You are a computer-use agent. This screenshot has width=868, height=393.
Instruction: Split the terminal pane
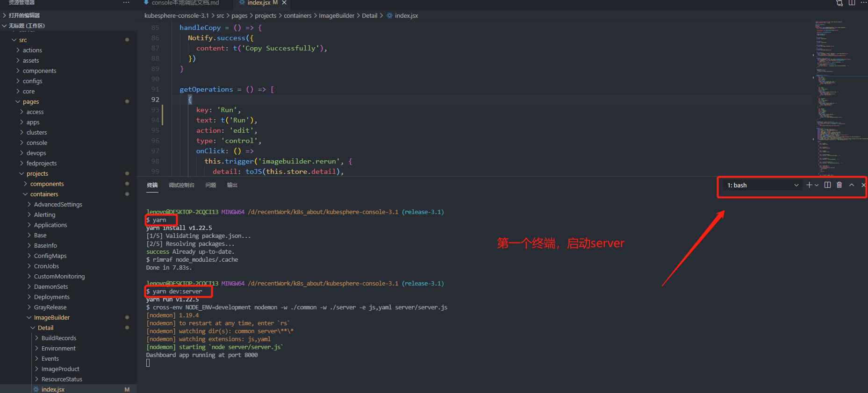[x=827, y=185]
